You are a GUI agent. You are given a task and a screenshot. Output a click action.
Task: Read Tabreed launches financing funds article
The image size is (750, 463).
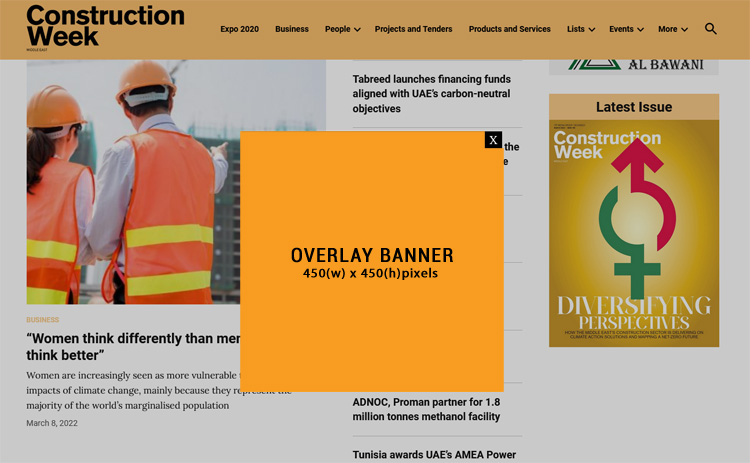pyautogui.click(x=431, y=94)
